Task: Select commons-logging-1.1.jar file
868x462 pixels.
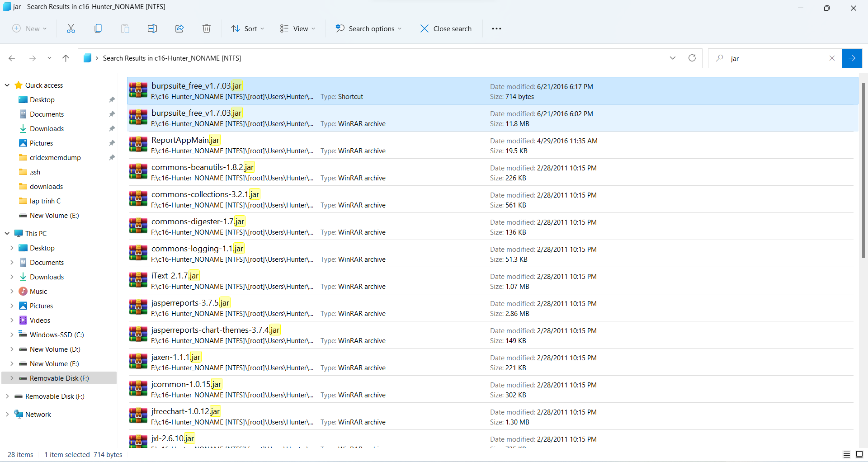Action: click(x=492, y=254)
